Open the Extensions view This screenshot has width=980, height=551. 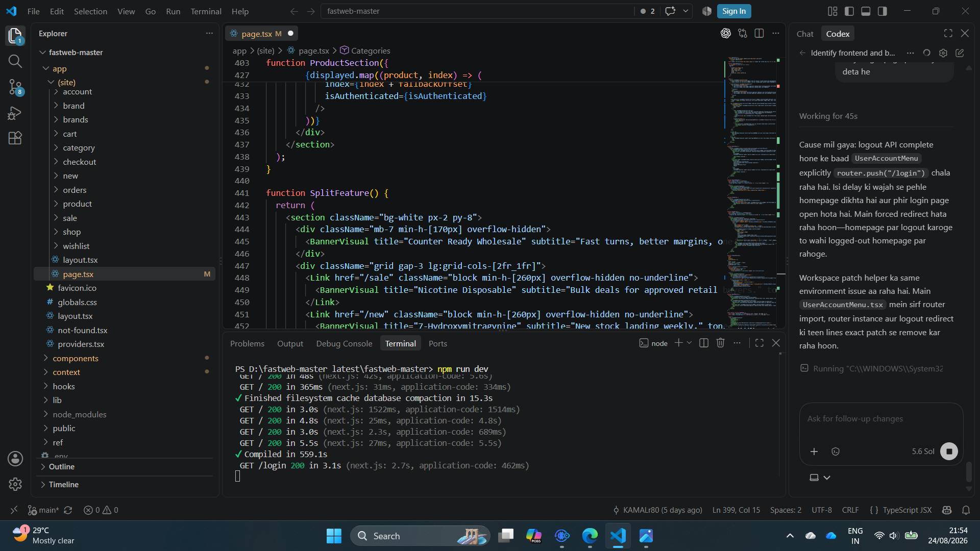tap(15, 138)
